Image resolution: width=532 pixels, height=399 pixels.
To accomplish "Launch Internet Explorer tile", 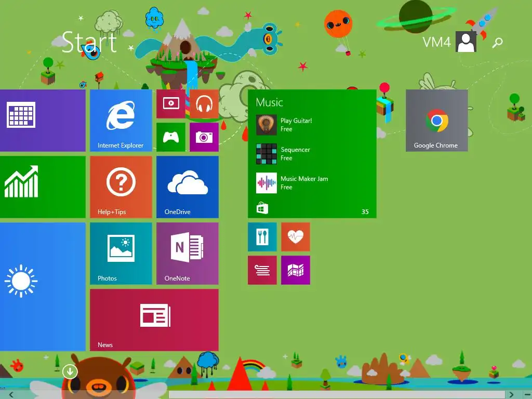I will pos(121,121).
